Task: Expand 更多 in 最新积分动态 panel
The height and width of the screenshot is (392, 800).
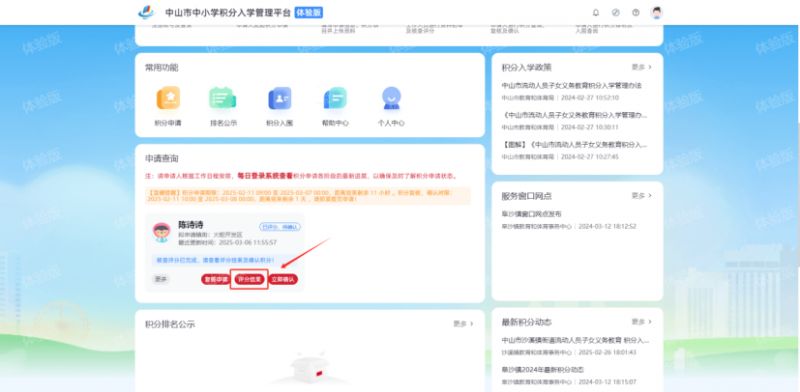Action: point(641,322)
